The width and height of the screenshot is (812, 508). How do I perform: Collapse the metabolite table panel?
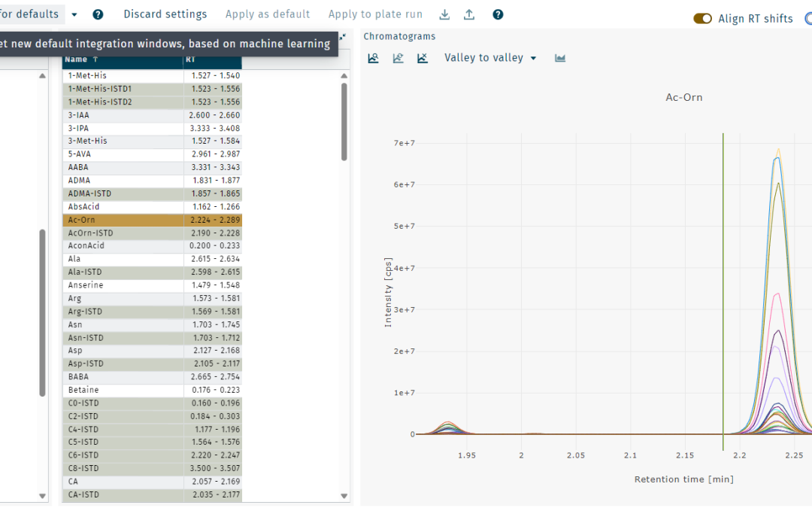point(343,37)
